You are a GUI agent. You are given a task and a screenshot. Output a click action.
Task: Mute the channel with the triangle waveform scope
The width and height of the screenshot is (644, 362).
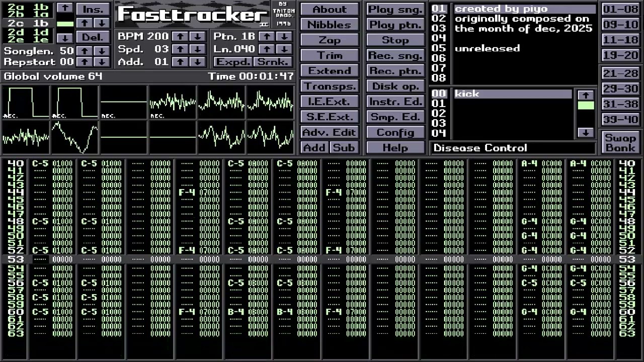[74, 137]
